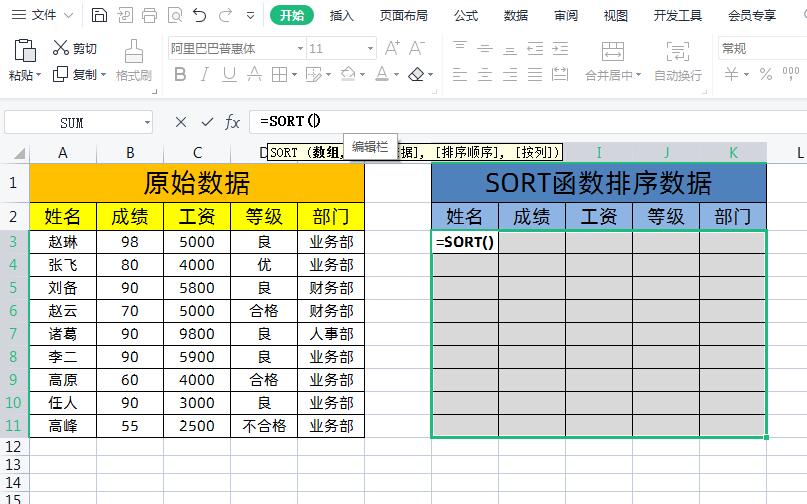Select cell containing 赵琳
Viewport: 807px width, 504px height.
tap(63, 241)
